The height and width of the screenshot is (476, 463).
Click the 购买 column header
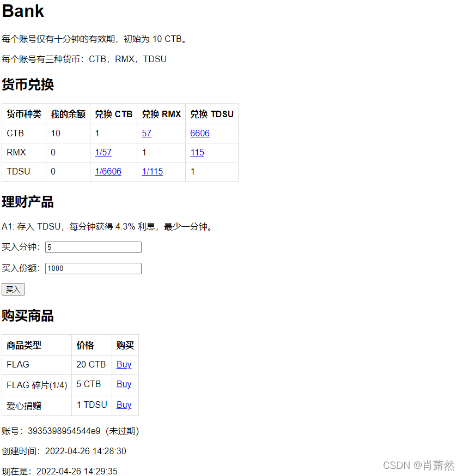(125, 345)
